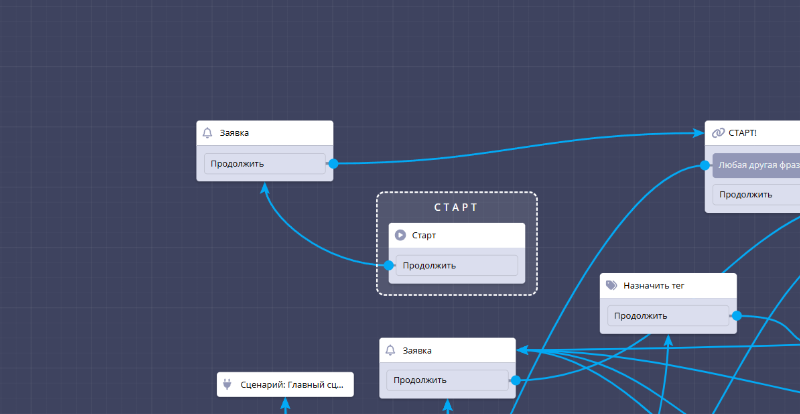
Task: Click the connector dot on the Старт node
Action: 389,265
